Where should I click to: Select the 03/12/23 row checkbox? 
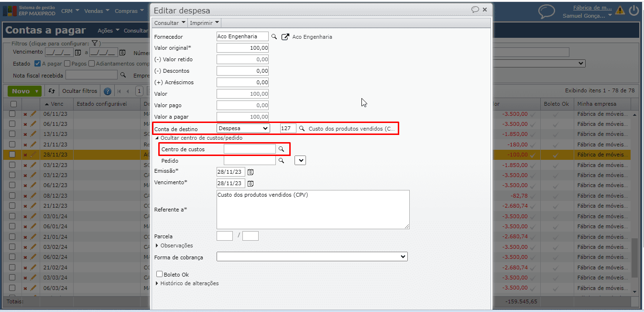(12, 165)
